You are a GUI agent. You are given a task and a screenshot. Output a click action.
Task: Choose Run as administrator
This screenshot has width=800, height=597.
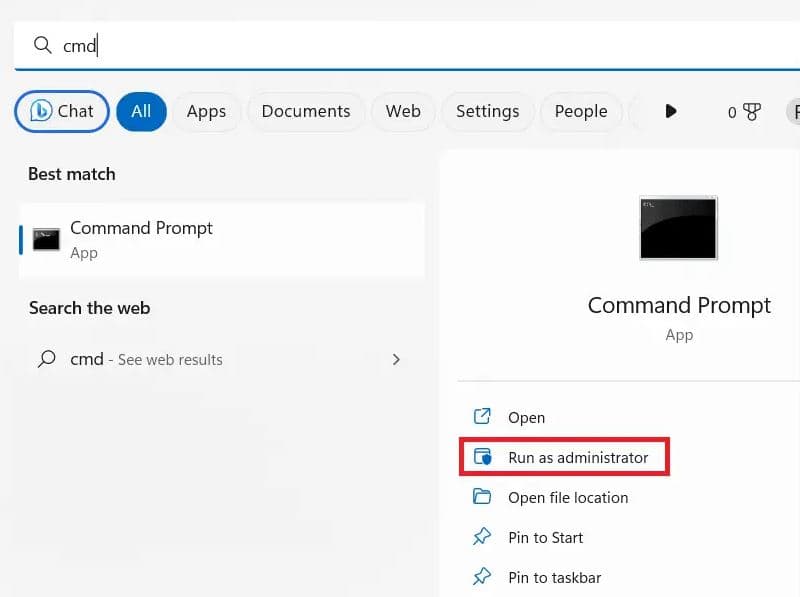click(577, 458)
